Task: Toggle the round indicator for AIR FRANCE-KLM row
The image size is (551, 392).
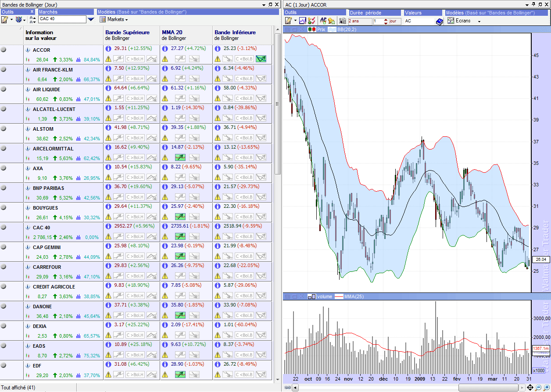Action: (4, 69)
